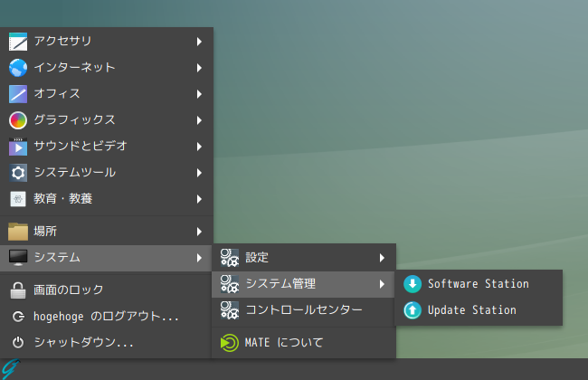Expand the オフィス submenu arrow

coord(199,94)
